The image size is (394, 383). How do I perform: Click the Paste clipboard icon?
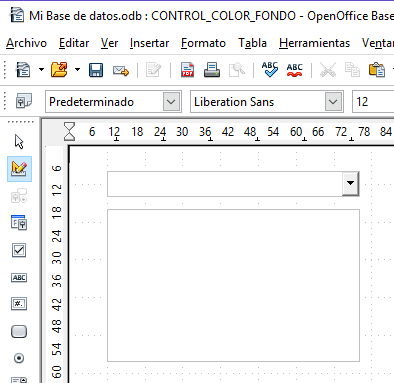pos(377,70)
